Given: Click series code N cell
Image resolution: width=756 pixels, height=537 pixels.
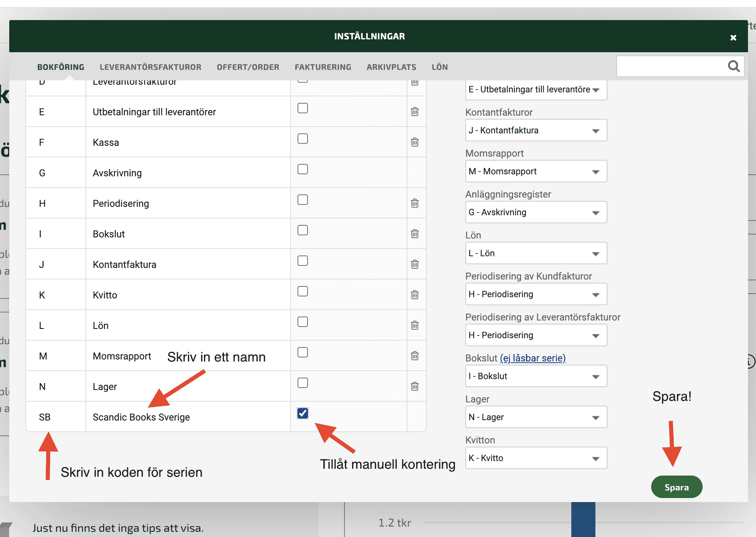Looking at the screenshot, I should coord(56,386).
